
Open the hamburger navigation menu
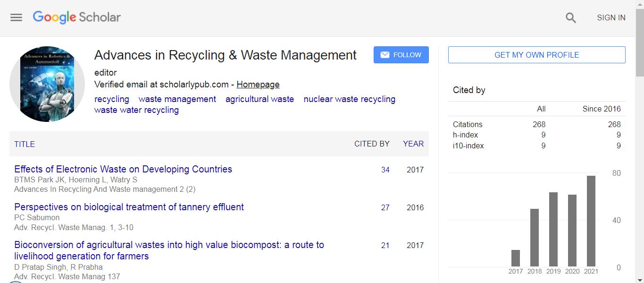(17, 17)
